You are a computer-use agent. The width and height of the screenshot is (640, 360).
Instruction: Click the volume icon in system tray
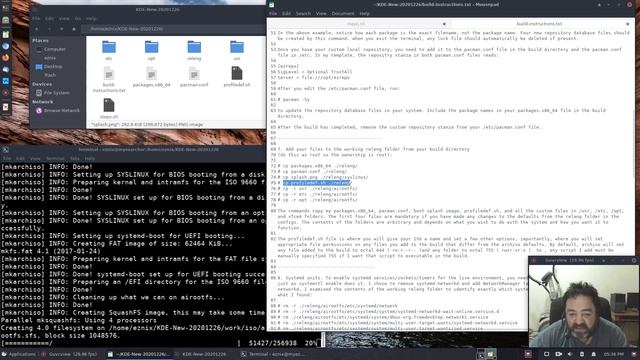570,354
